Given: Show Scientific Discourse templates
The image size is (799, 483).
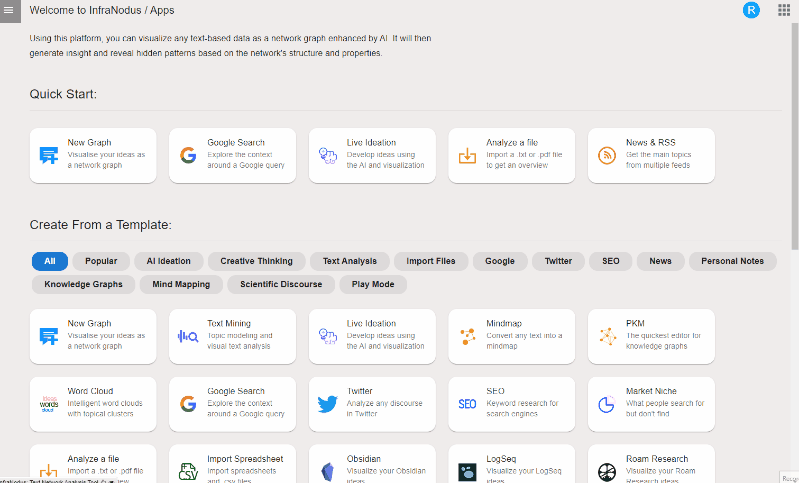Looking at the screenshot, I should 281,284.
